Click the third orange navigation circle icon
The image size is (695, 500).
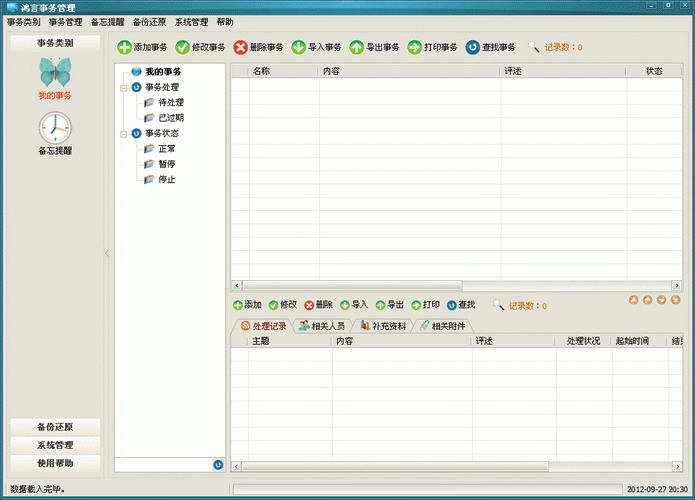click(661, 300)
